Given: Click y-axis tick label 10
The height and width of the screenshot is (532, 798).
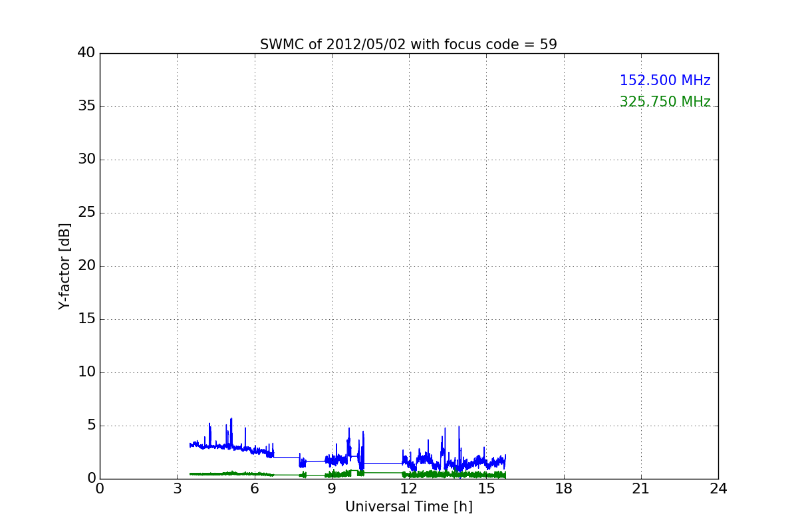Looking at the screenshot, I should [86, 372].
